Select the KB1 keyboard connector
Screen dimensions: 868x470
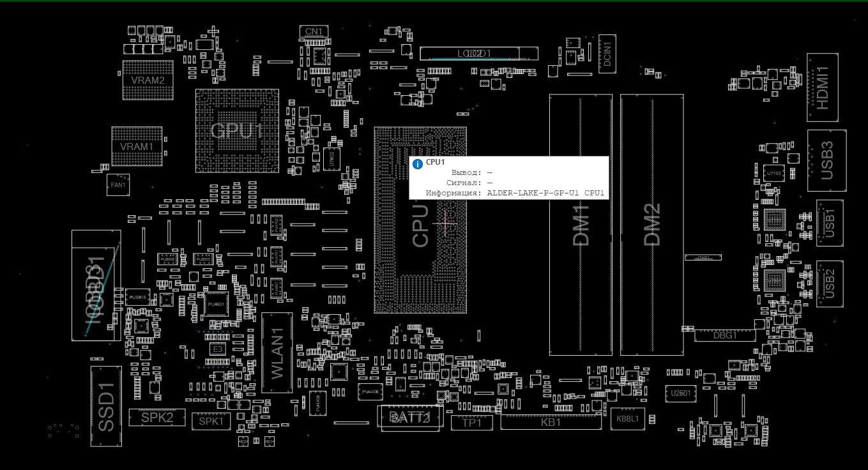point(551,422)
